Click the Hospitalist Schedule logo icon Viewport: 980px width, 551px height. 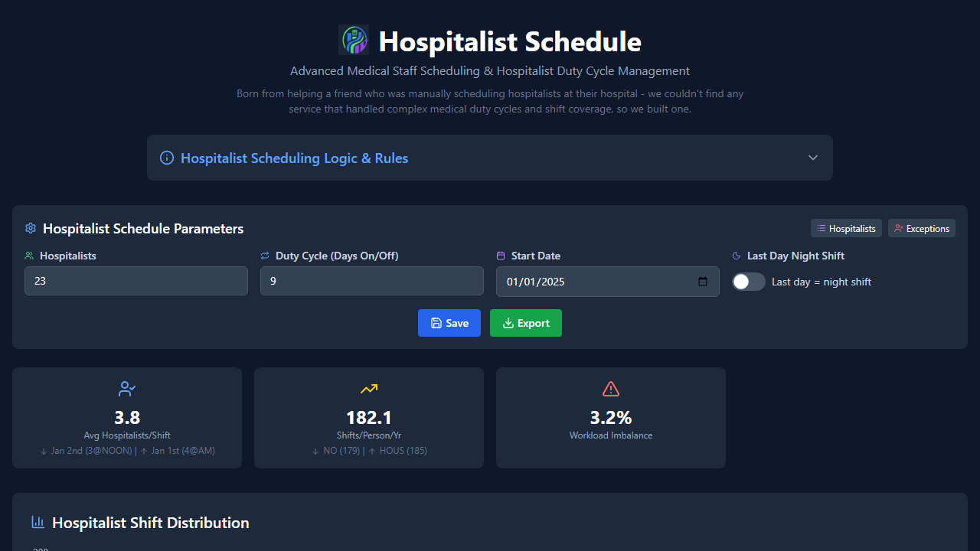click(x=354, y=41)
